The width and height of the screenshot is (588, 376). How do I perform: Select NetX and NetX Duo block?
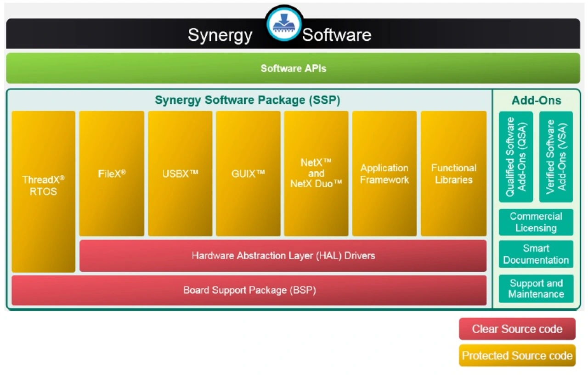(x=316, y=174)
